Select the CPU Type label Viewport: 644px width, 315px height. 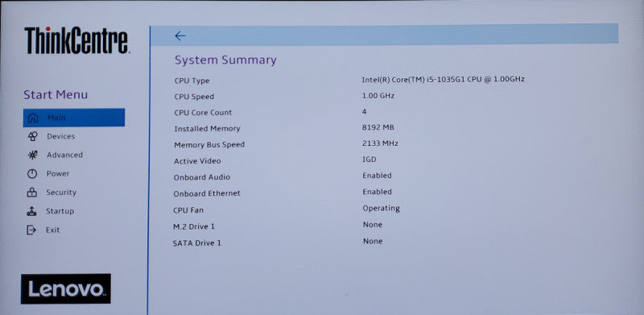192,81
